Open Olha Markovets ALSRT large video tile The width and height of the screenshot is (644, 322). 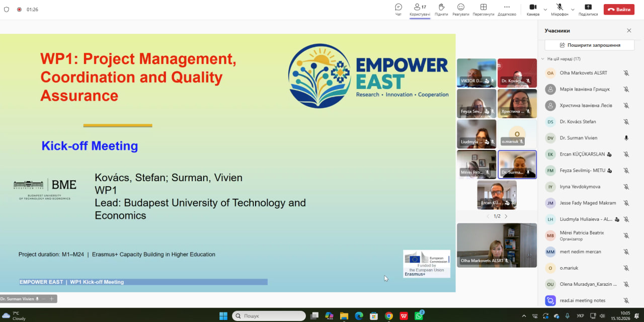(x=497, y=246)
